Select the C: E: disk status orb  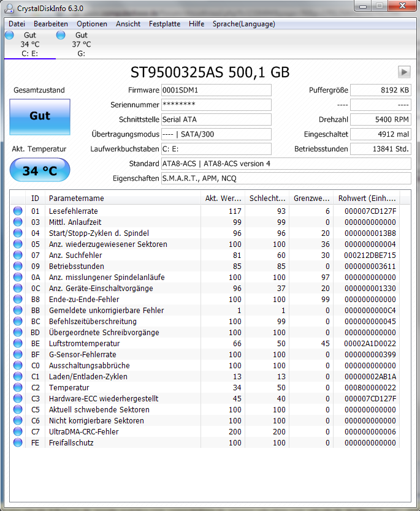pyautogui.click(x=9, y=35)
